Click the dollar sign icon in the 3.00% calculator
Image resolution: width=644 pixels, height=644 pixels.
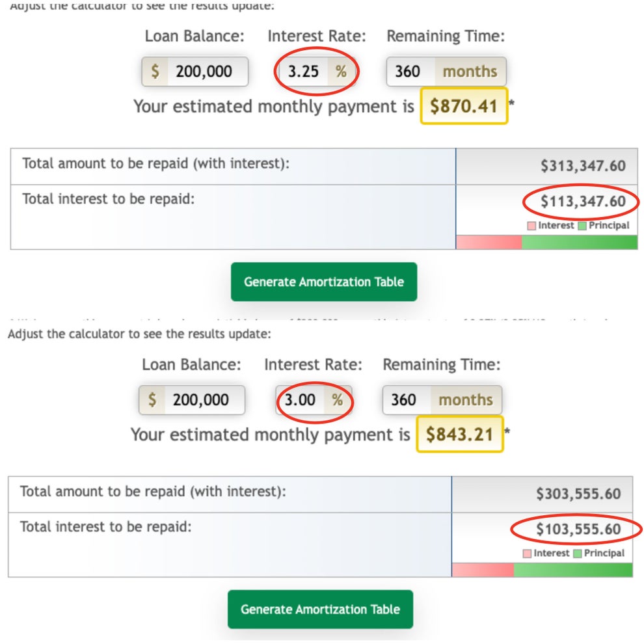pyautogui.click(x=152, y=399)
